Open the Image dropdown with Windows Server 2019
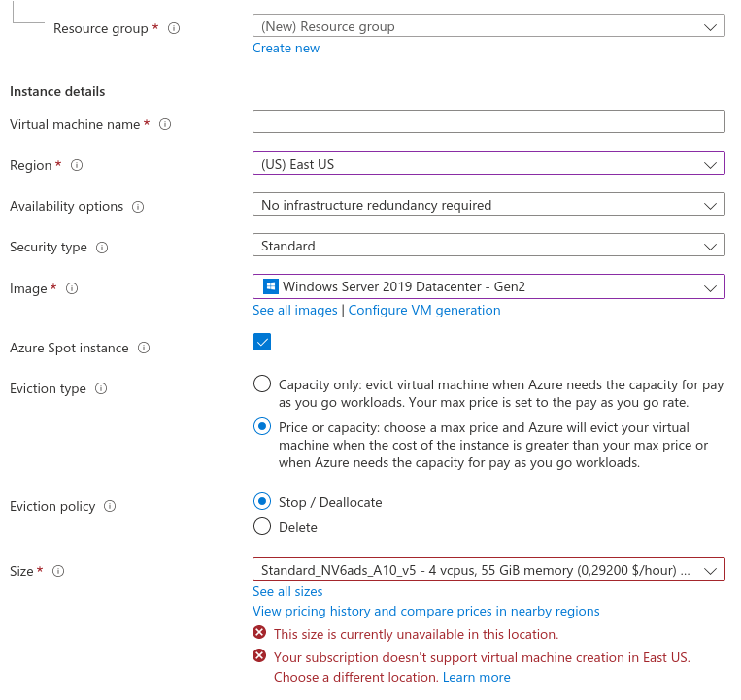 pos(488,286)
